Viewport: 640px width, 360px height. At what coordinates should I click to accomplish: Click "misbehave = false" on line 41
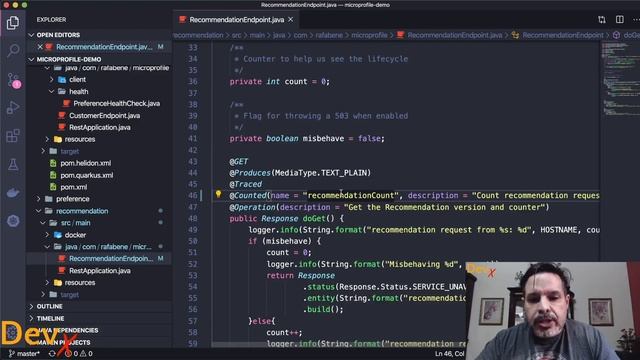point(341,139)
